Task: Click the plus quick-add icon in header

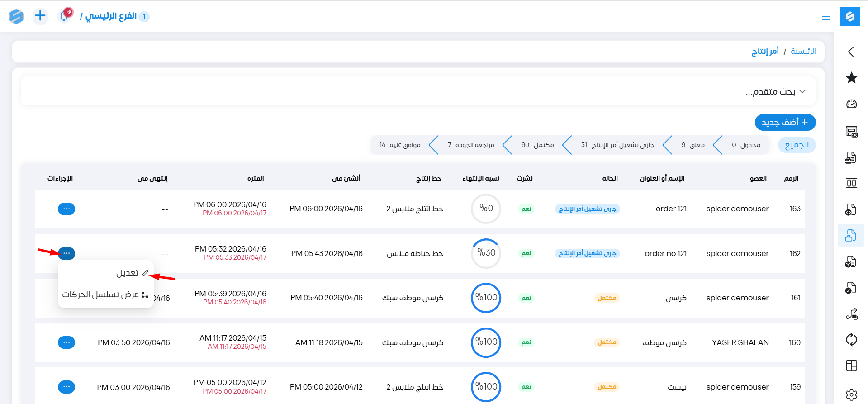Action: pyautogui.click(x=40, y=16)
